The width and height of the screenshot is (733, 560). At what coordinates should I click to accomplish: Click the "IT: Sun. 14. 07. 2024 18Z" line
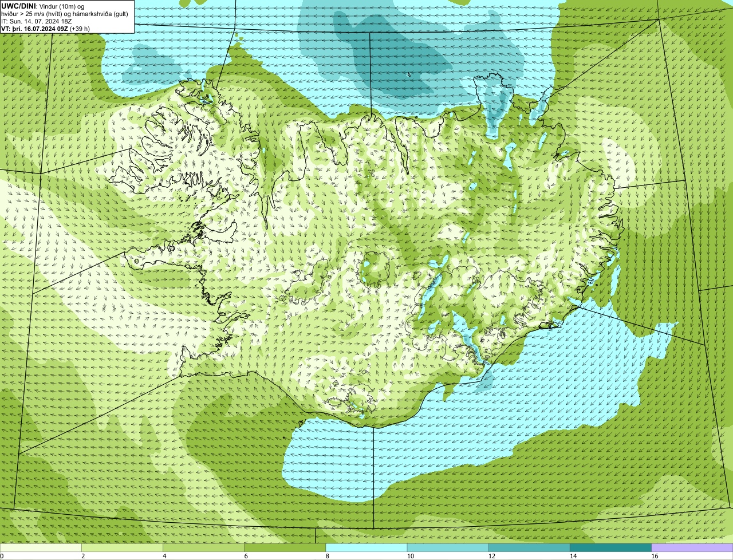pos(37,21)
